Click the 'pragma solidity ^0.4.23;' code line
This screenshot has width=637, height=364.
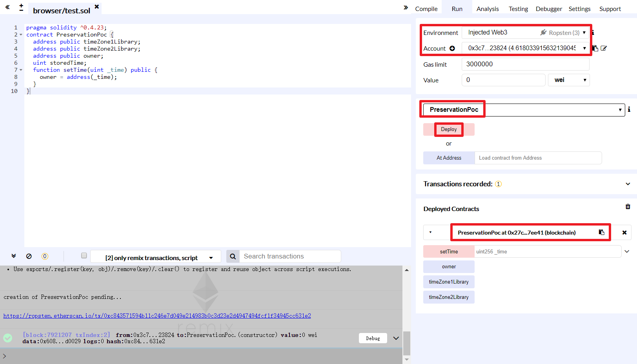[x=66, y=27]
